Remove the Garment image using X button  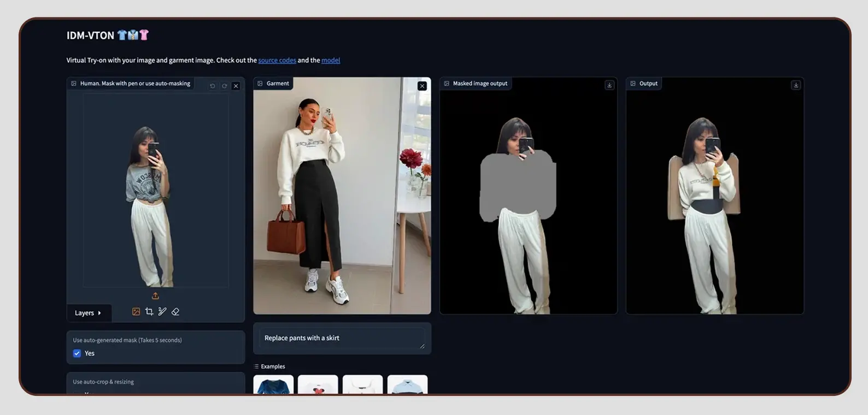tap(422, 86)
